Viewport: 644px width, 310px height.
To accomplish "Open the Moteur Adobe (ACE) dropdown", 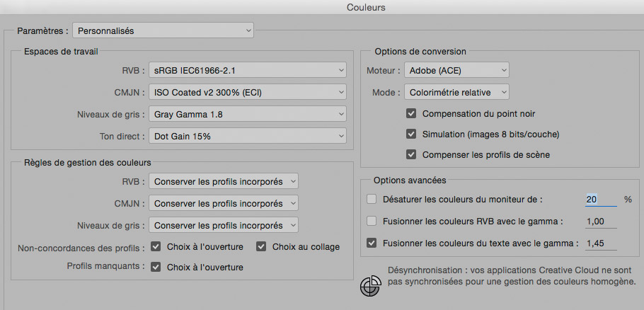I will pyautogui.click(x=456, y=70).
